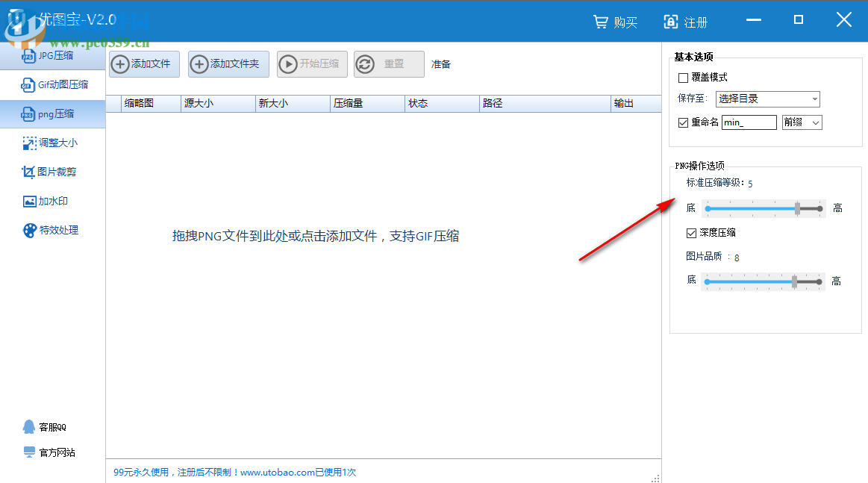Click the 官方网站 monitor icon

coord(29,452)
